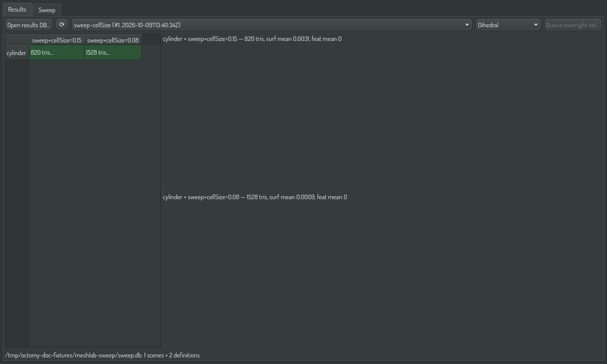Click the Open results DB button
The width and height of the screenshot is (607, 364).
tap(29, 25)
